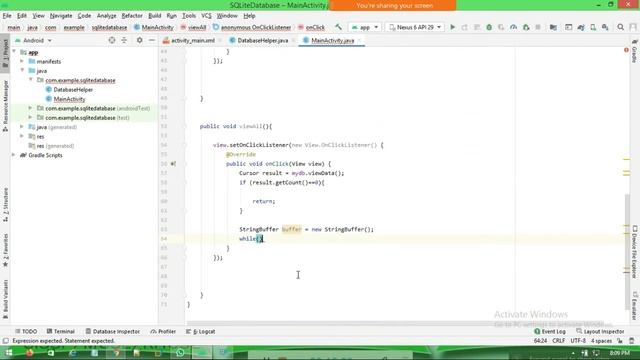
Task: Click the locate target icon in Project panel
Action: [111, 40]
